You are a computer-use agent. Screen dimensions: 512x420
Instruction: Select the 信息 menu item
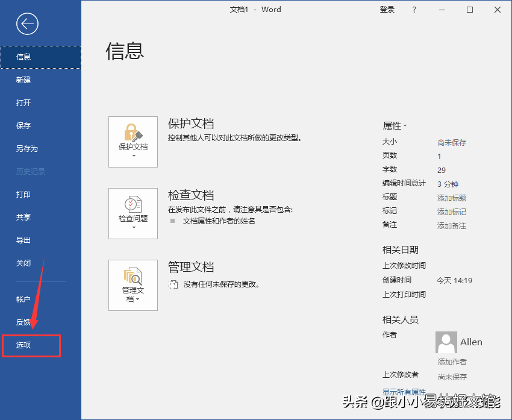tap(41, 57)
